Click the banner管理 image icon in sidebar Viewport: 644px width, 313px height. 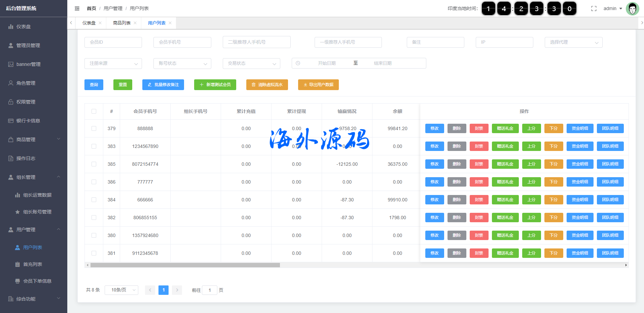coord(11,64)
